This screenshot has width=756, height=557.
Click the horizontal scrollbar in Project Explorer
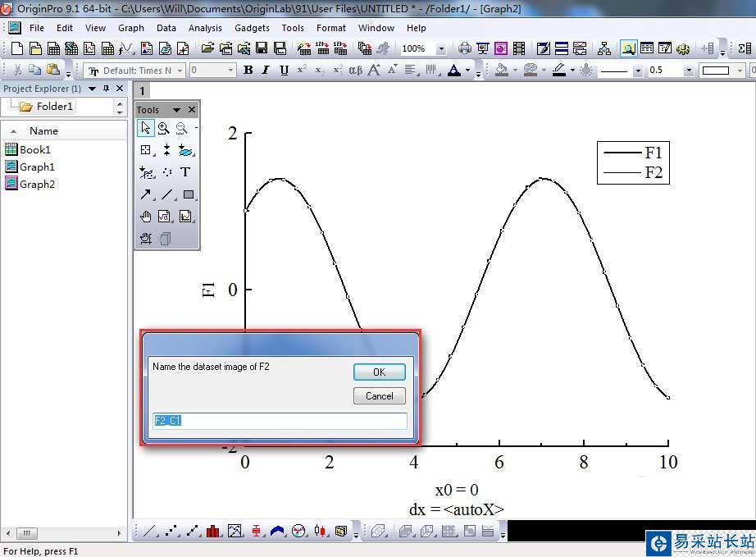pyautogui.click(x=63, y=533)
